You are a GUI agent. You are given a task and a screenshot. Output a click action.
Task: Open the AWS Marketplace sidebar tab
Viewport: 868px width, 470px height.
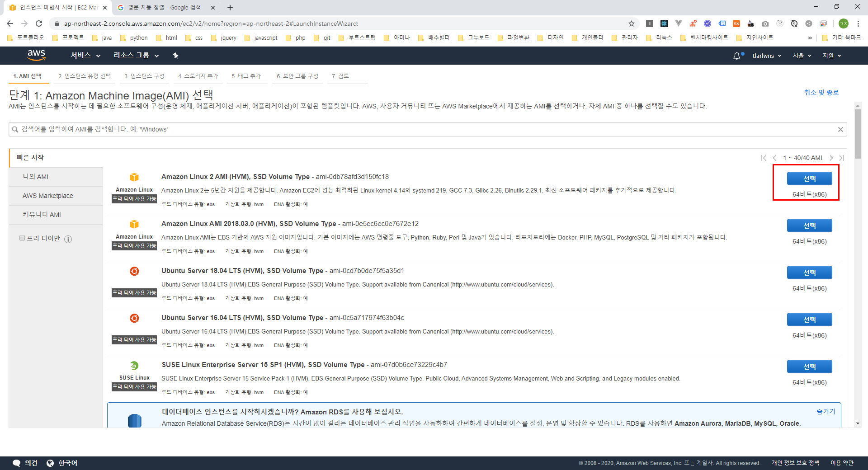coord(56,196)
